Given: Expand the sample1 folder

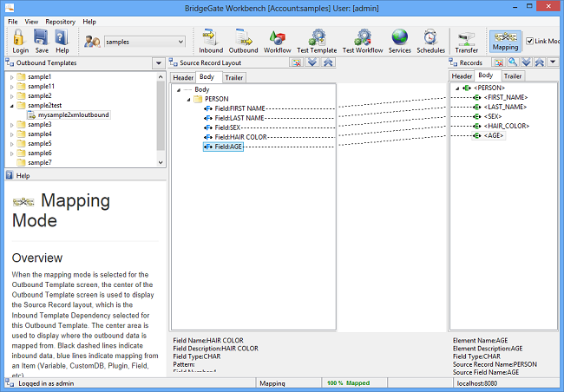Looking at the screenshot, I should (x=12, y=77).
